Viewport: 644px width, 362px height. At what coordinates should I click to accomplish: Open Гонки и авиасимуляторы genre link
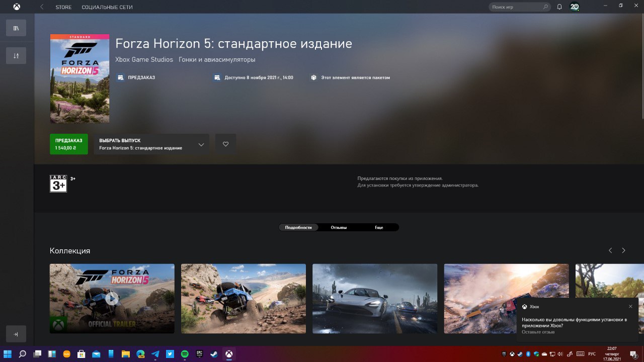click(217, 60)
